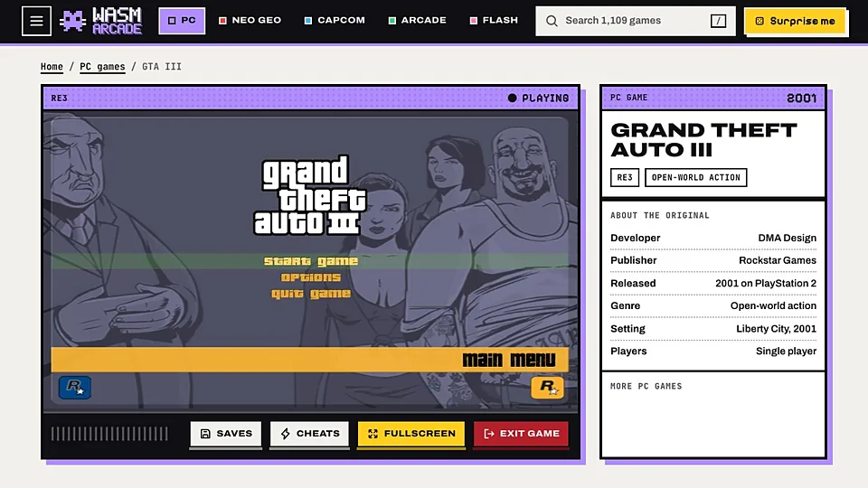Select start game in the menu
868x488 pixels.
(310, 260)
